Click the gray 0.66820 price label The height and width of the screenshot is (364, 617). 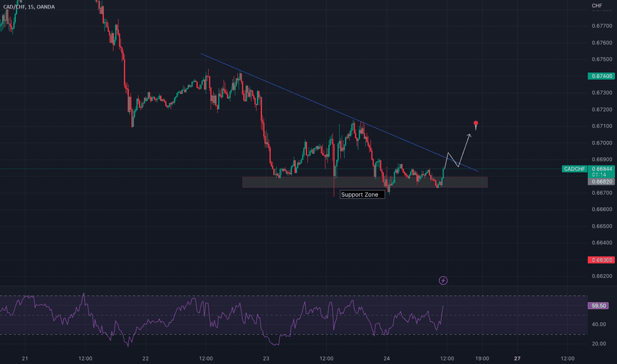click(601, 181)
